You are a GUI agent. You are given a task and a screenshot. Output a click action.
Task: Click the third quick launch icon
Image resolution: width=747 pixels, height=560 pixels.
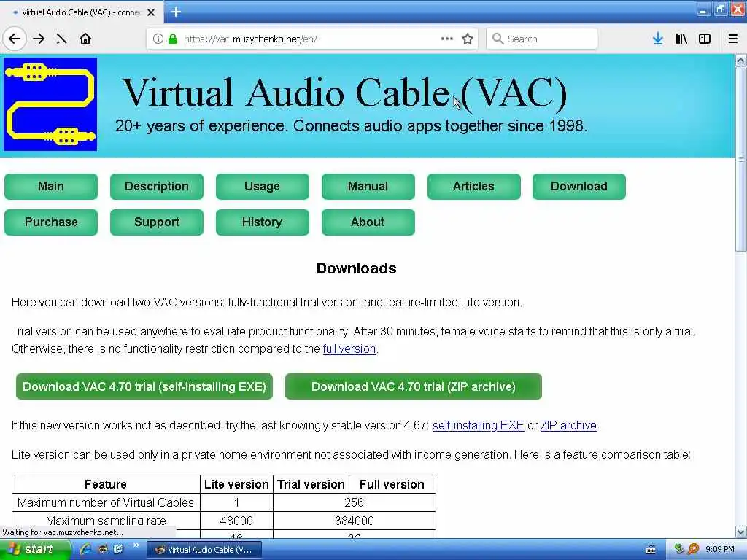click(x=117, y=549)
